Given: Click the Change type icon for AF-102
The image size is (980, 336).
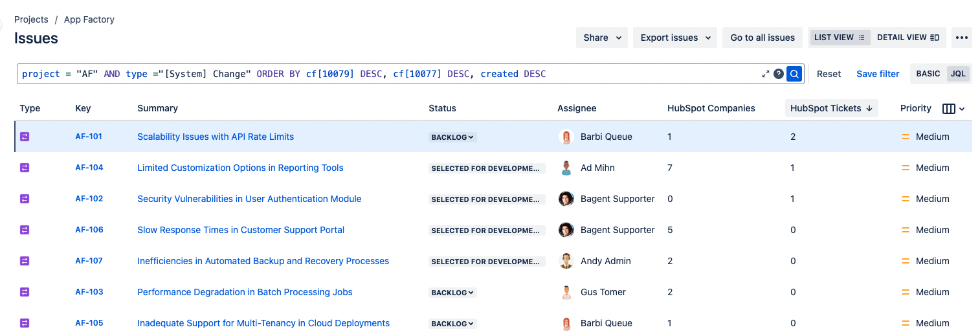Looking at the screenshot, I should (25, 199).
